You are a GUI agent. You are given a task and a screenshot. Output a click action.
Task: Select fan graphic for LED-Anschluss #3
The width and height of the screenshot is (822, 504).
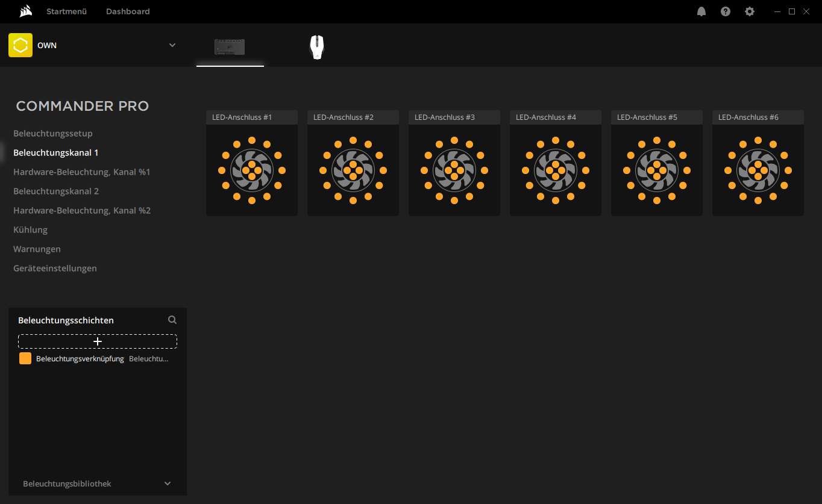pyautogui.click(x=454, y=170)
